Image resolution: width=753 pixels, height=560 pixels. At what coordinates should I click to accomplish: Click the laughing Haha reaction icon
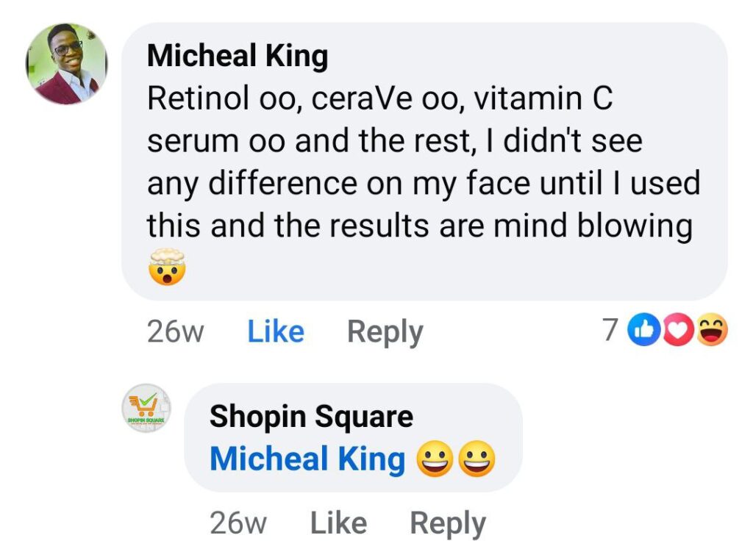[710, 331]
